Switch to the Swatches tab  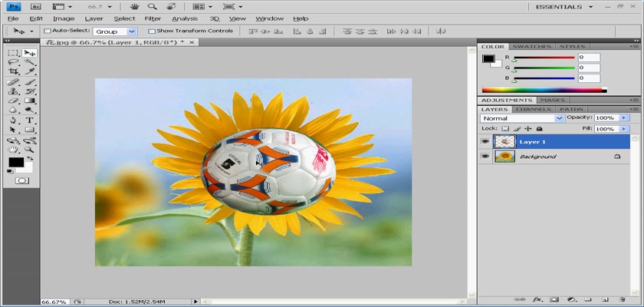coord(532,47)
